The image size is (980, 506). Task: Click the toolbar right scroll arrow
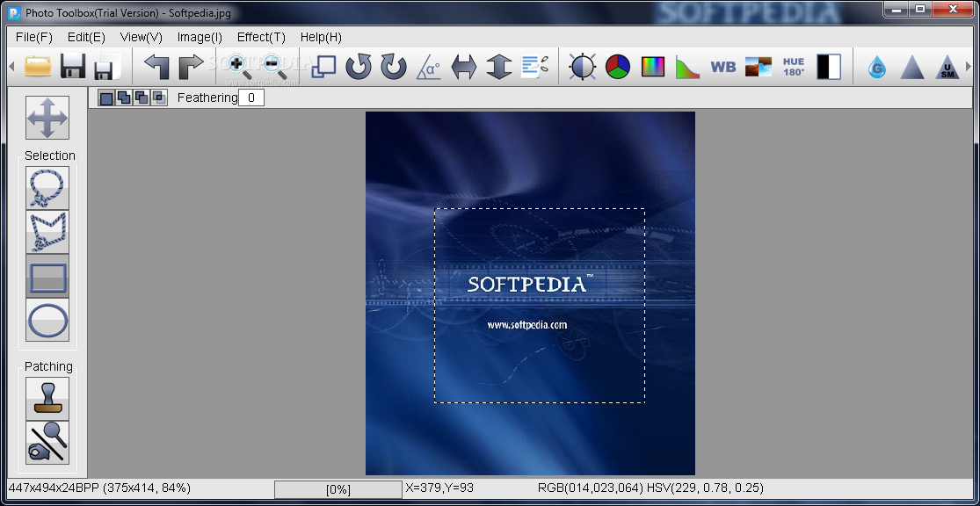click(x=969, y=66)
